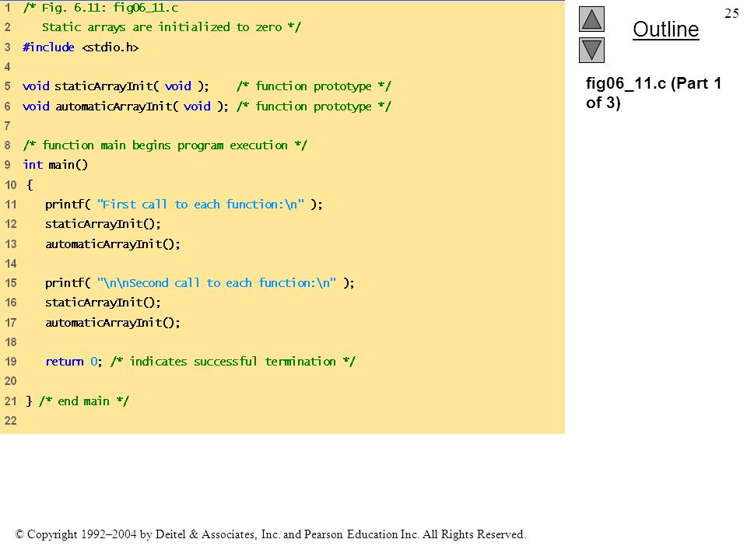Click the 'void staticArrayInit( void );' prototype on line 5

tap(115, 86)
